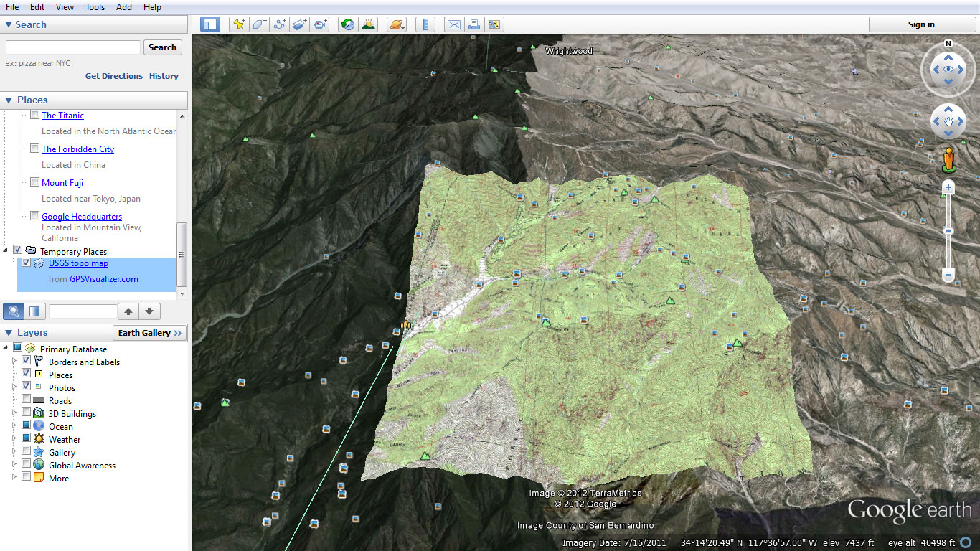Screen dimensions: 980x551
Task: Select the Add Placemark tool
Action: 238,24
